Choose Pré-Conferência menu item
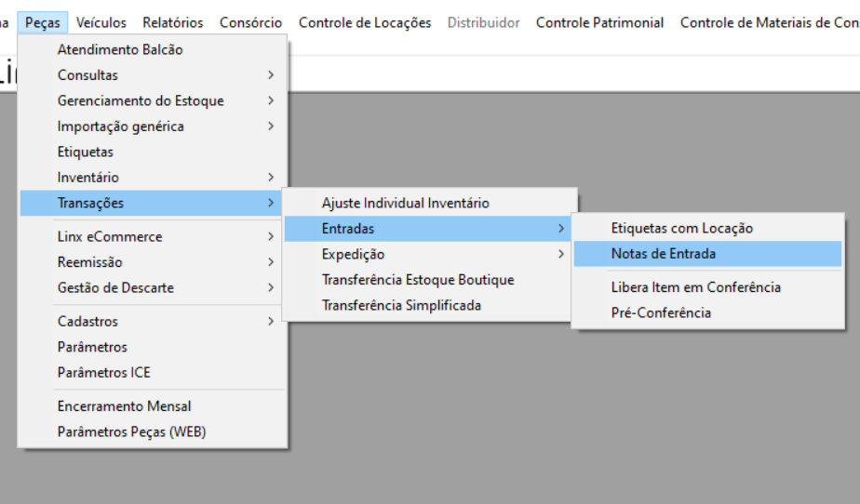The image size is (860, 504). (x=661, y=313)
